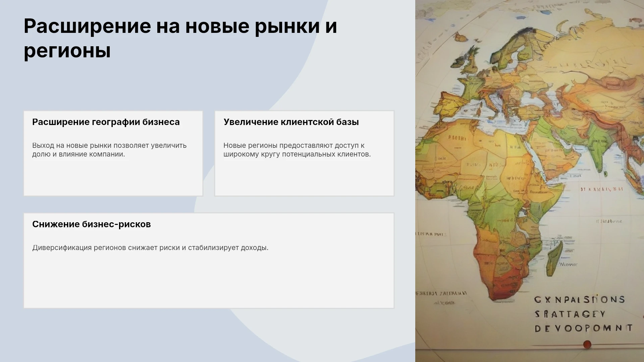Select the wide business risk reduction card
644x362 pixels.
209,260
